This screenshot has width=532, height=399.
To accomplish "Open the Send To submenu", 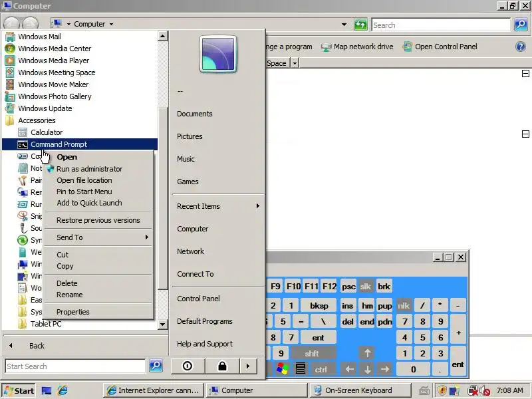I will 98,237.
